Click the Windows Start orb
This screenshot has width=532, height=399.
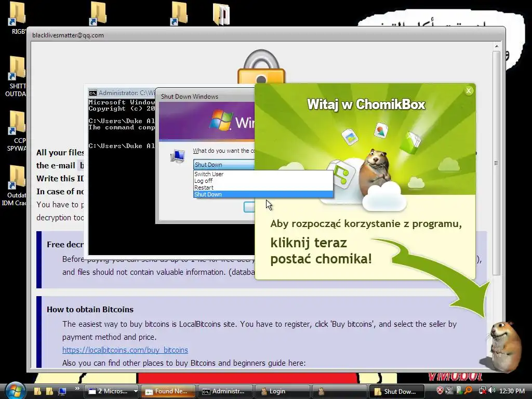coord(15,391)
